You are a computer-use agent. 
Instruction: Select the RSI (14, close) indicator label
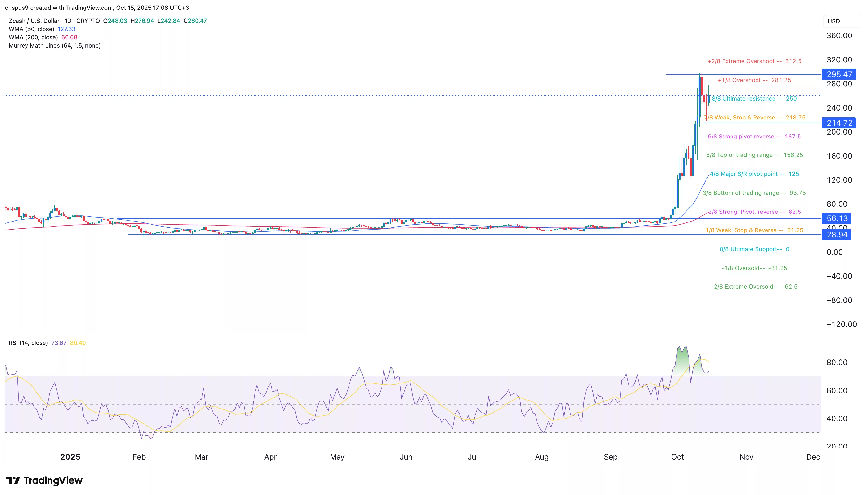click(x=28, y=343)
